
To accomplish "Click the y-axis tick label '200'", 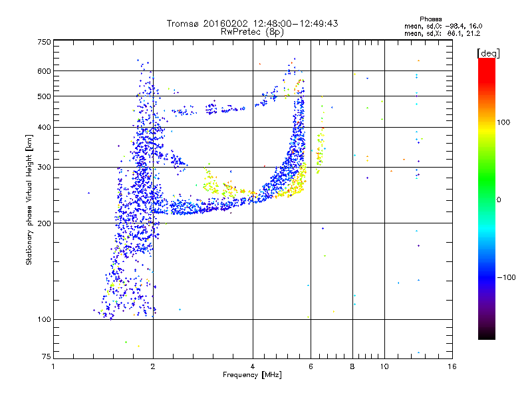I will coord(44,223).
